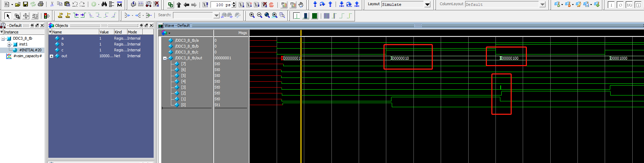Click the Paste clipboard icon
The image size is (644, 163).
coord(67,4)
